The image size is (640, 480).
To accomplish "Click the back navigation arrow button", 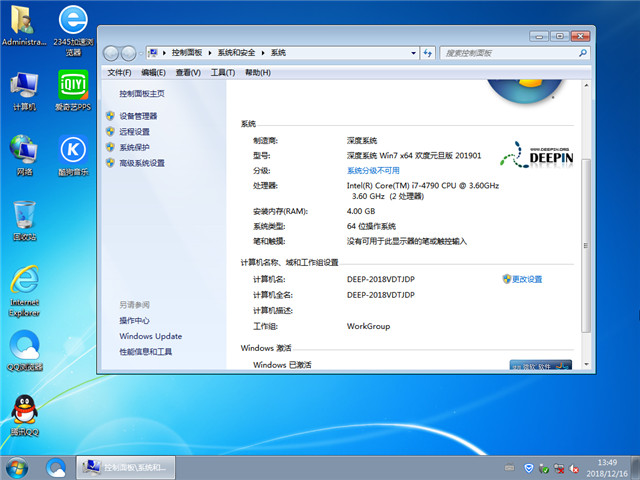I will click(x=112, y=52).
